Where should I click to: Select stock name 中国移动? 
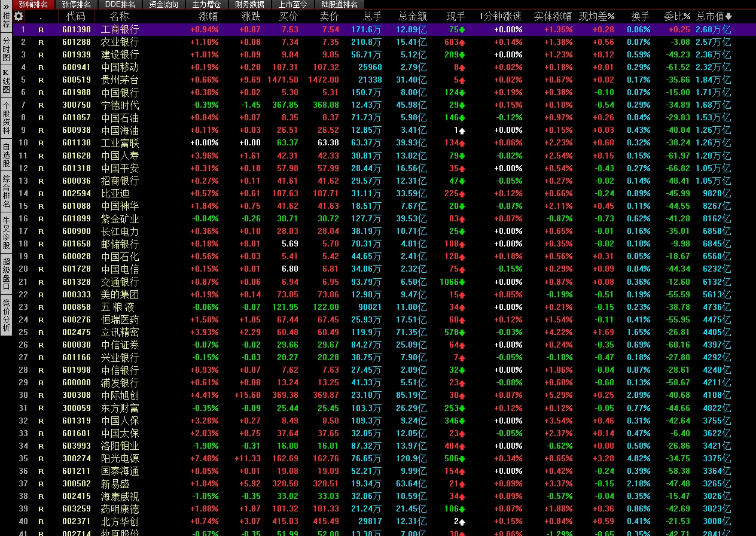[120, 67]
